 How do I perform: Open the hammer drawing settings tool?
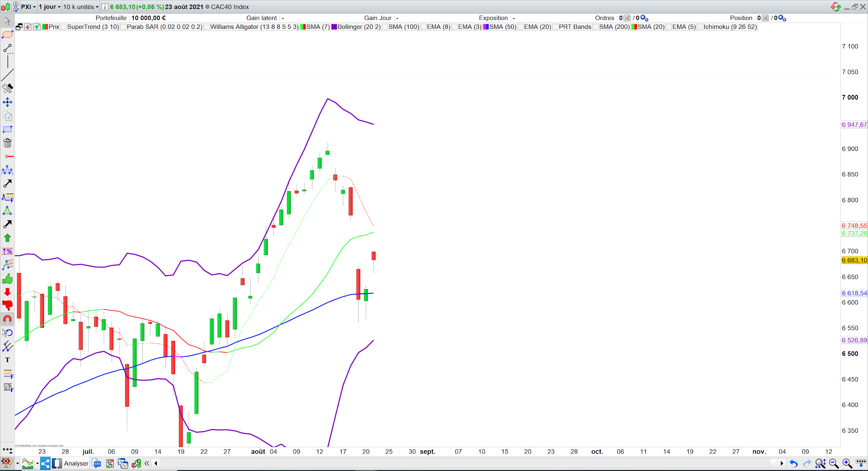point(7,88)
